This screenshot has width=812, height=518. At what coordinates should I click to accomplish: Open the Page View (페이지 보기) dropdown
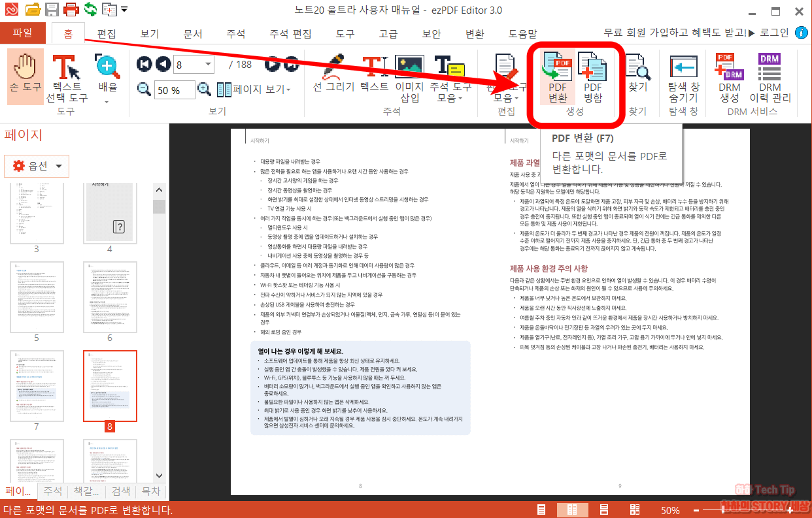pos(254,89)
